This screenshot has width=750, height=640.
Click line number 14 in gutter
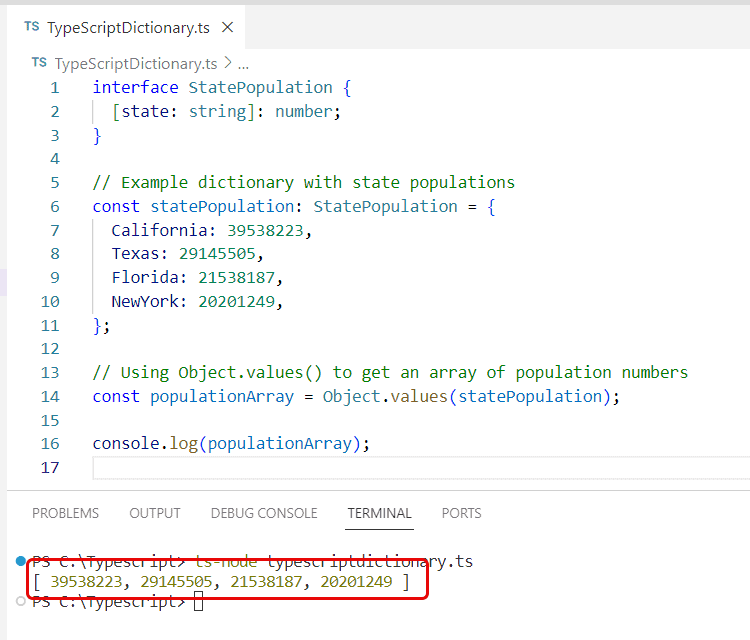pyautogui.click(x=50, y=397)
